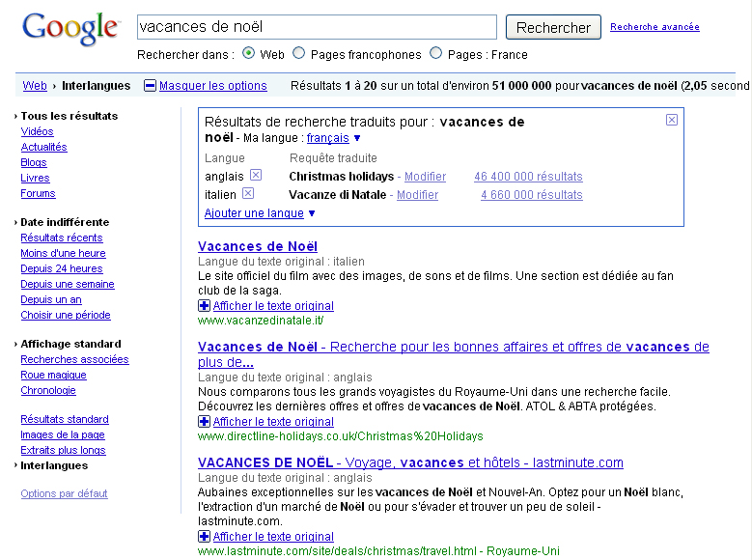The width and height of the screenshot is (752, 560).
Task: Click the Rechercher button
Action: [553, 27]
